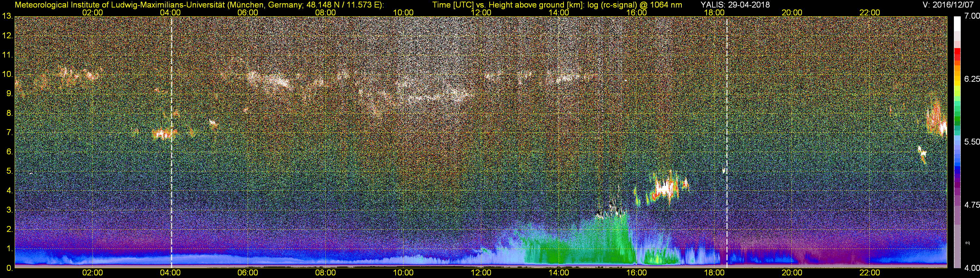Image resolution: width=980 pixels, height=278 pixels.
Task: Click the 13 km height axis label
Action: [7, 16]
